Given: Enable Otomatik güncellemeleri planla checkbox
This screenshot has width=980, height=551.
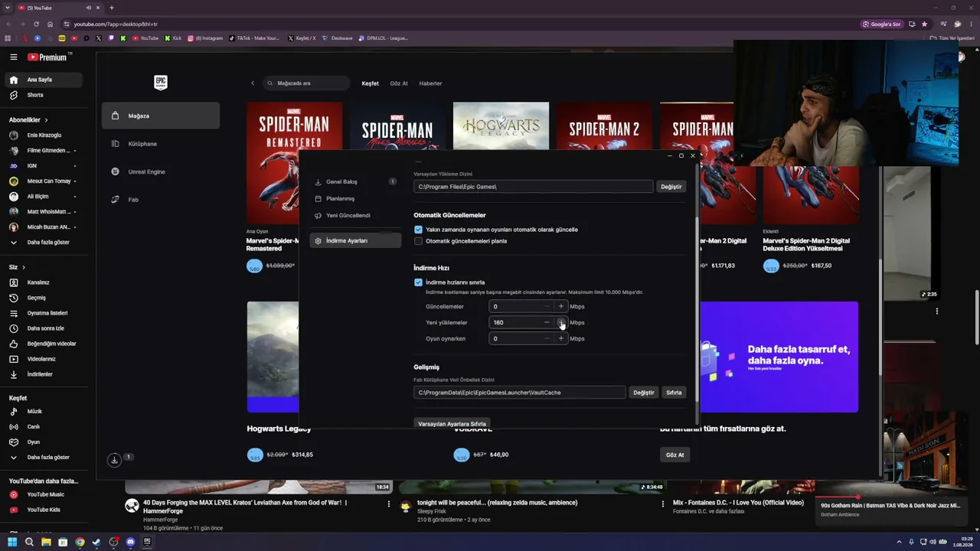Looking at the screenshot, I should pyautogui.click(x=418, y=241).
